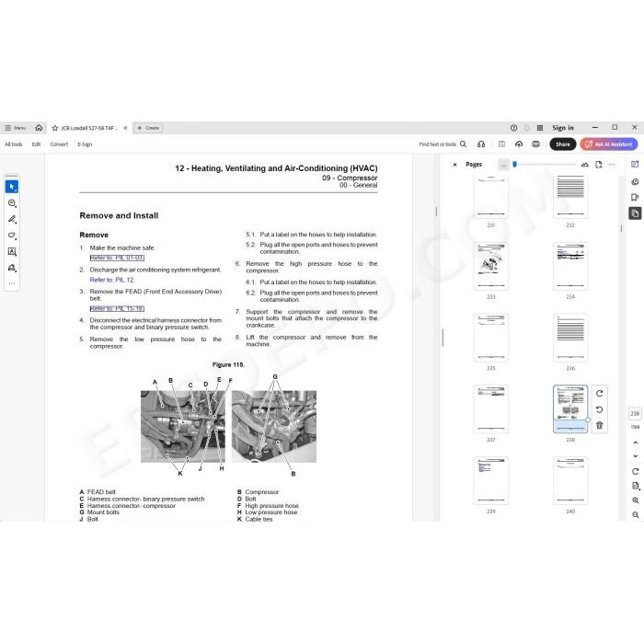Rotate page 238 thumbnail counterclockwise

pos(599,409)
